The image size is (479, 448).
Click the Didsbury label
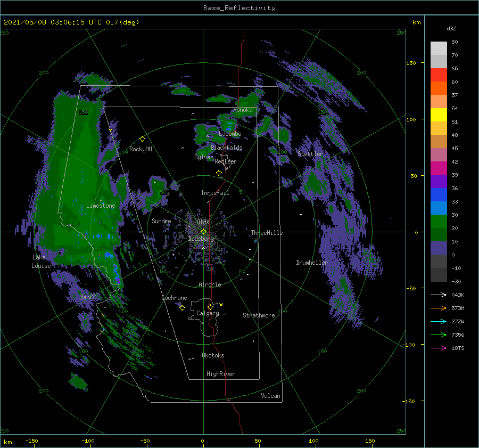(x=201, y=239)
